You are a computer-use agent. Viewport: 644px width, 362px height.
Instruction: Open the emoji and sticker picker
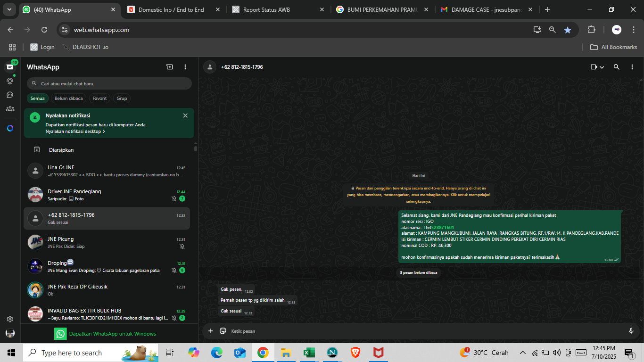tap(223, 331)
